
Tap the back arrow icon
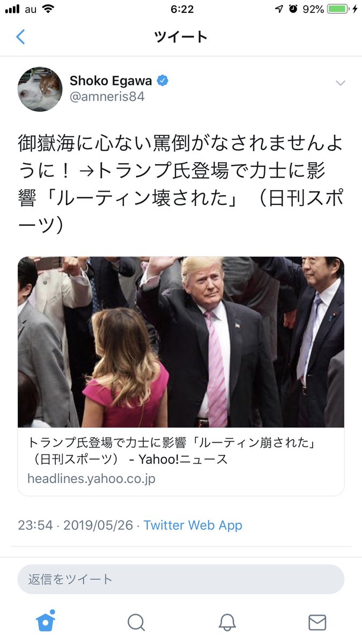point(20,36)
